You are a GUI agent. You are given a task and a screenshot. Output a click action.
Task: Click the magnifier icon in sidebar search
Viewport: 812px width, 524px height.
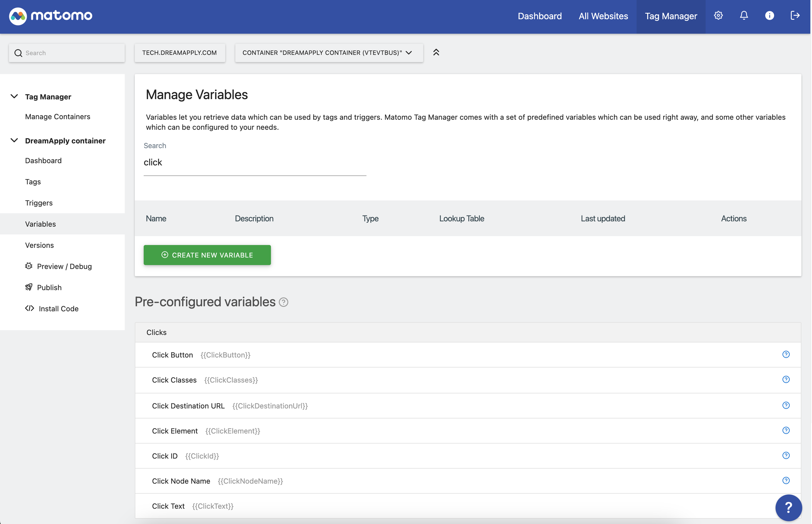coord(18,53)
